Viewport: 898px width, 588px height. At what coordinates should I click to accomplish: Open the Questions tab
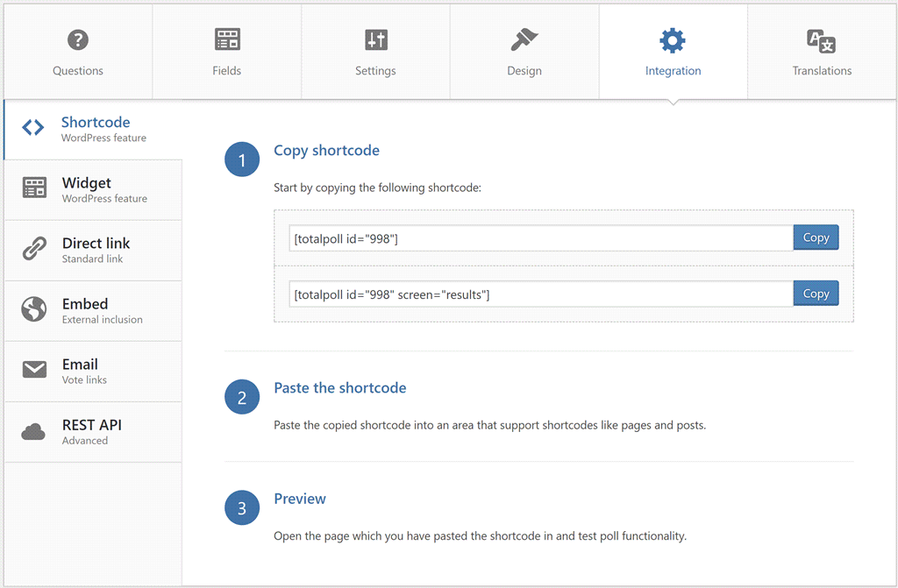(78, 52)
